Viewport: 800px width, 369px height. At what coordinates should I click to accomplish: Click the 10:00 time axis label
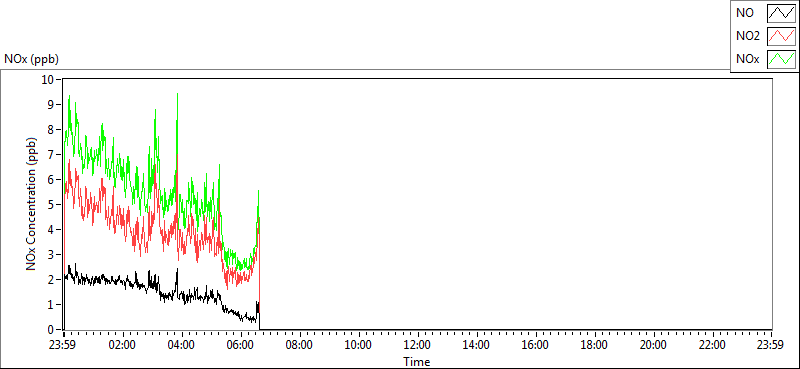click(x=358, y=344)
